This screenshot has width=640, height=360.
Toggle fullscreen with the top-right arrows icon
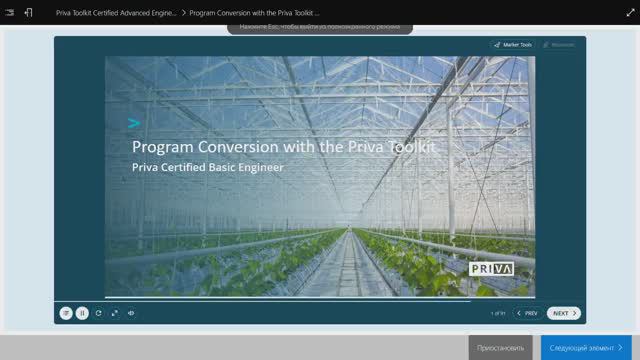coord(630,13)
